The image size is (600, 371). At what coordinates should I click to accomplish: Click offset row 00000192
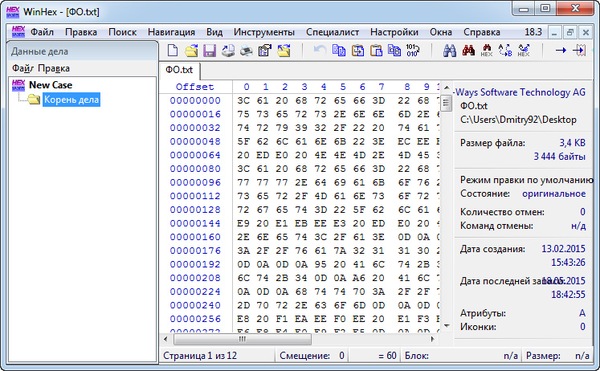pyautogui.click(x=195, y=265)
